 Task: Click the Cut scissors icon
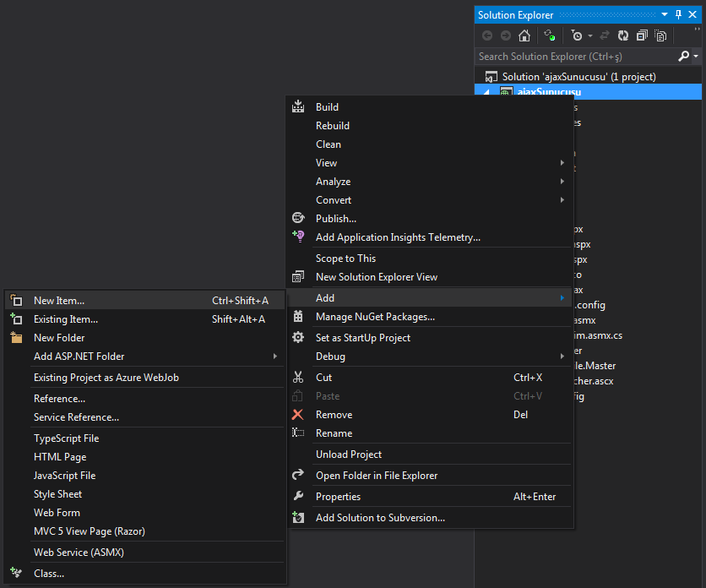click(298, 377)
